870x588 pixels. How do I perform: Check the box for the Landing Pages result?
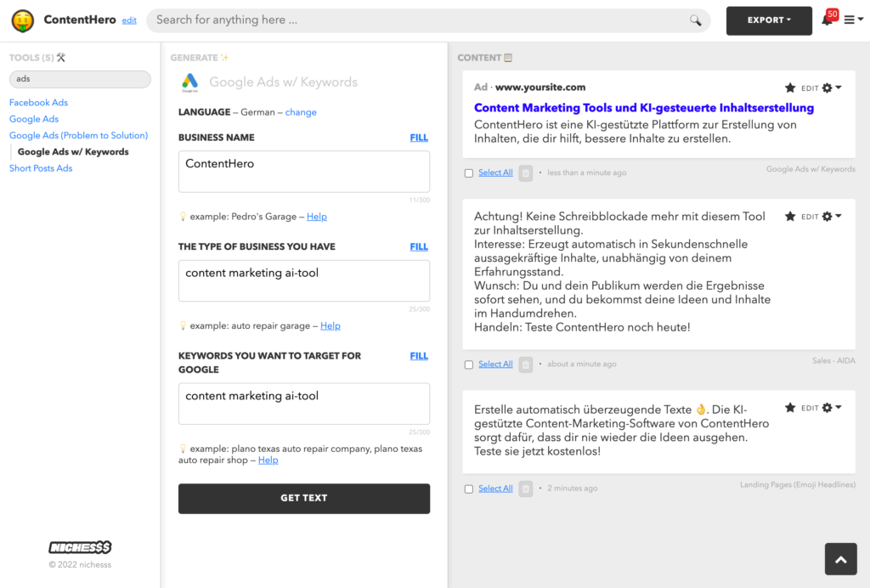coord(469,489)
